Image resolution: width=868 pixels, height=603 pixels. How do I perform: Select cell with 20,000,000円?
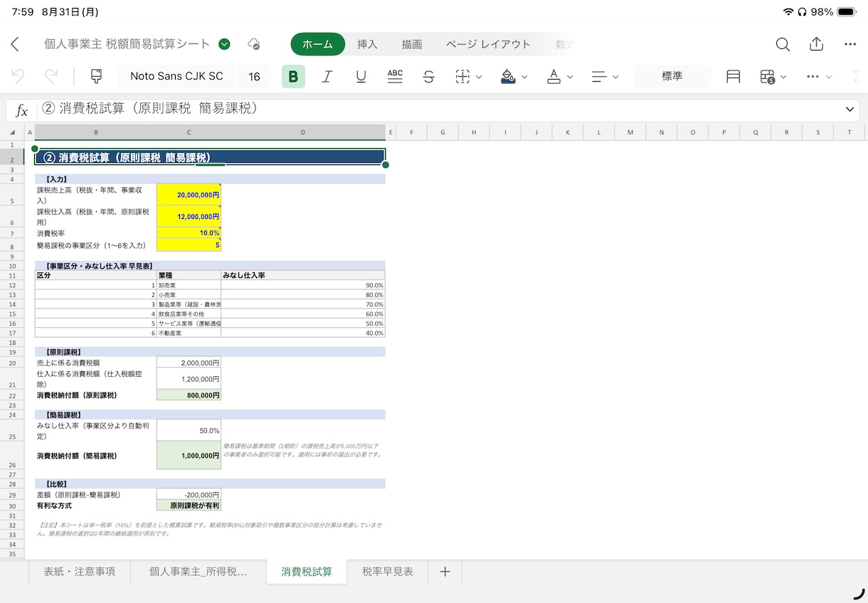[189, 195]
